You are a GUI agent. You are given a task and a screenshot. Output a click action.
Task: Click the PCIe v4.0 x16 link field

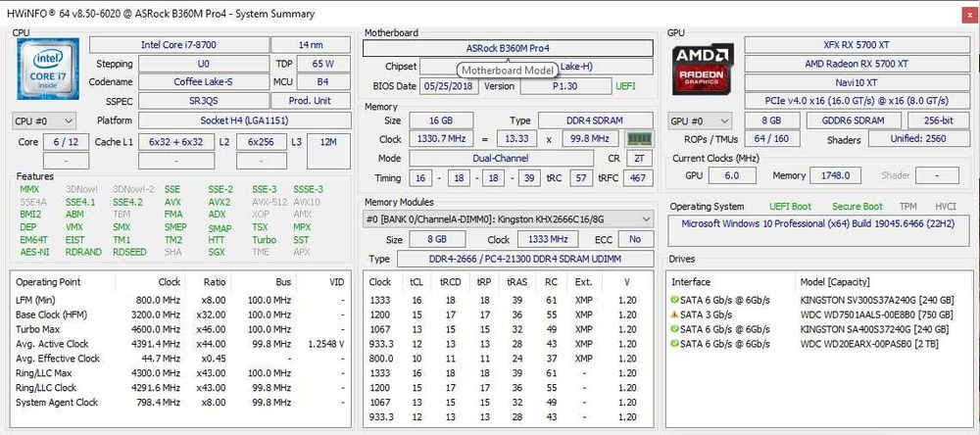click(857, 101)
